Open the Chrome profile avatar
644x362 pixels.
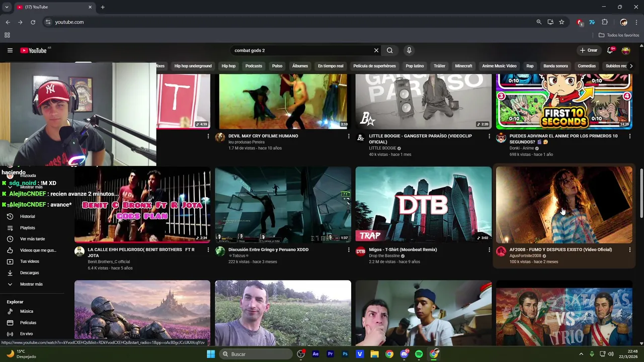(x=624, y=22)
